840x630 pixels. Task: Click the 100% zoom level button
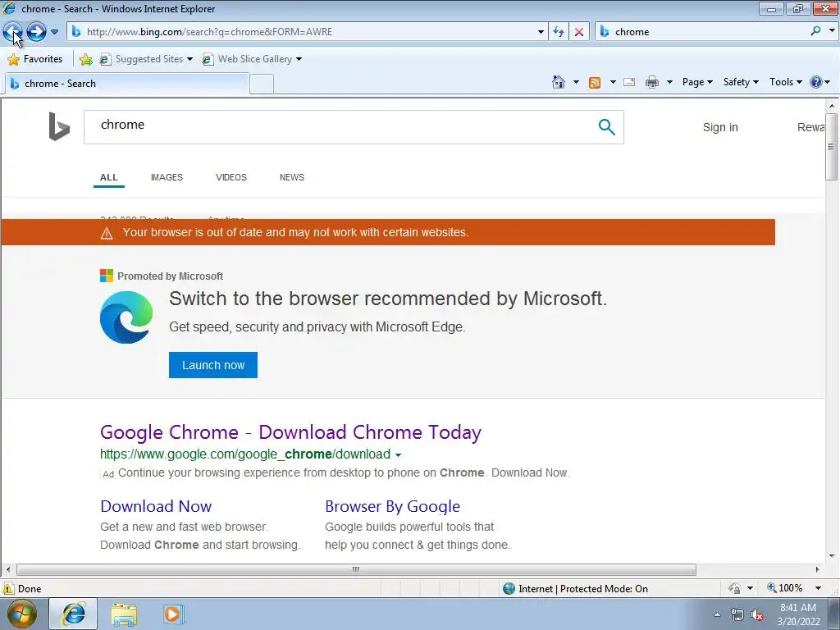(785, 588)
